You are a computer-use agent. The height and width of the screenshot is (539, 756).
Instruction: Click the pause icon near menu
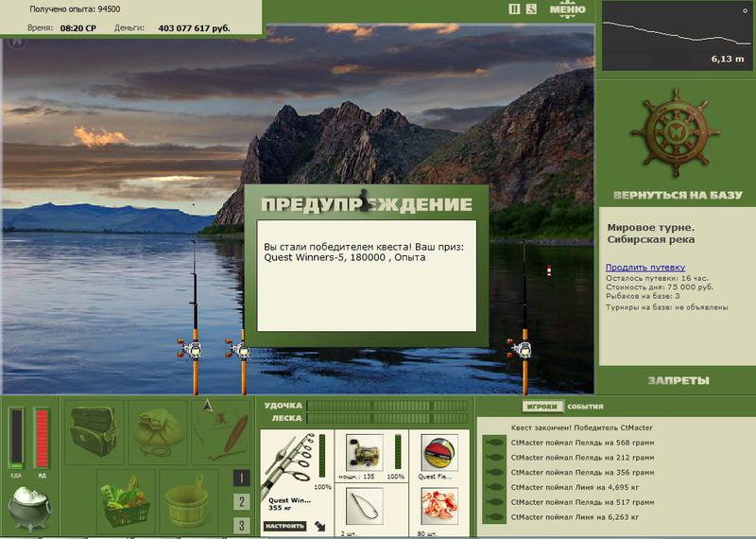(x=514, y=9)
